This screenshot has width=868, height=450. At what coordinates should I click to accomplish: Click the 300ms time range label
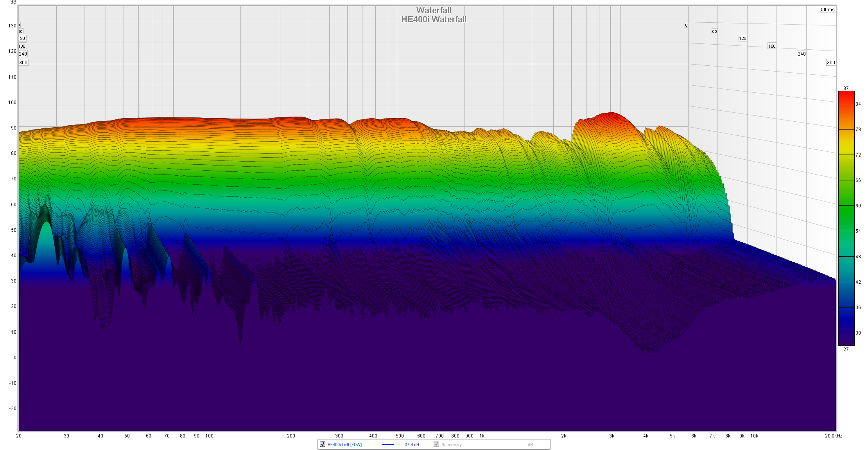827,10
